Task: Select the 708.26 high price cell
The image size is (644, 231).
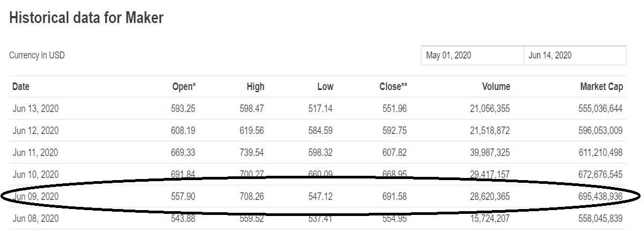Action: point(252,197)
